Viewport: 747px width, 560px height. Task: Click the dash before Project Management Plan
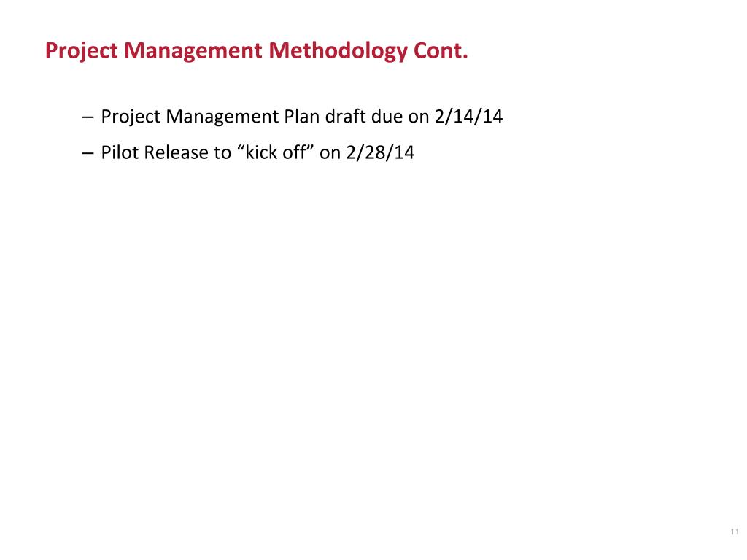point(88,117)
